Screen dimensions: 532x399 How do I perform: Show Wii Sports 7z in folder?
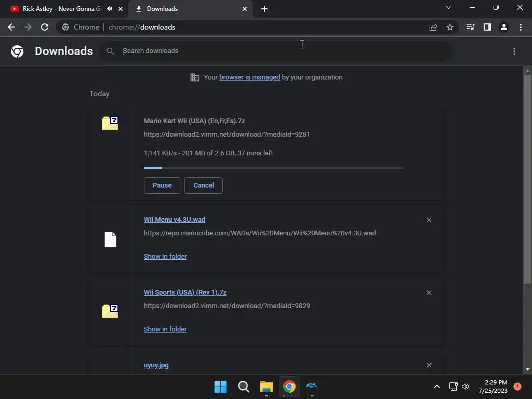coord(165,329)
